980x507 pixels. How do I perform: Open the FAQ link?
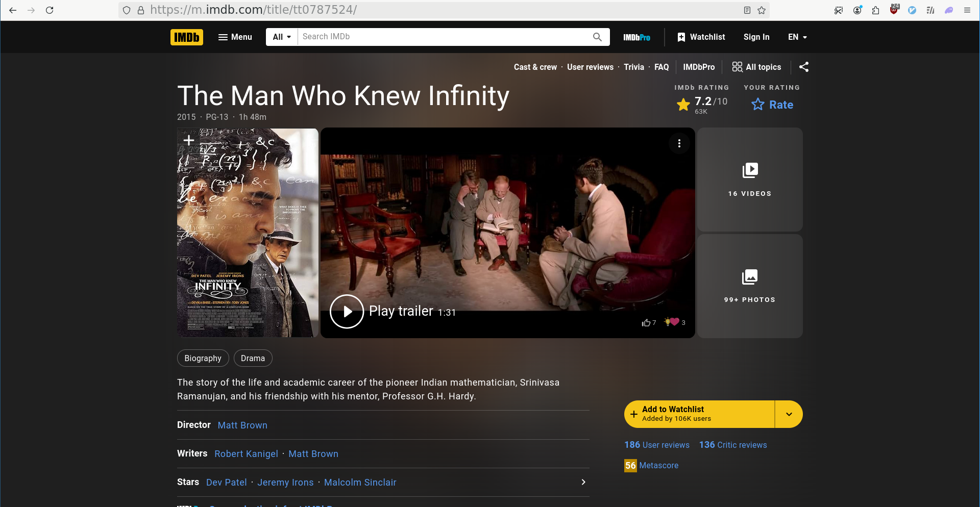click(661, 67)
